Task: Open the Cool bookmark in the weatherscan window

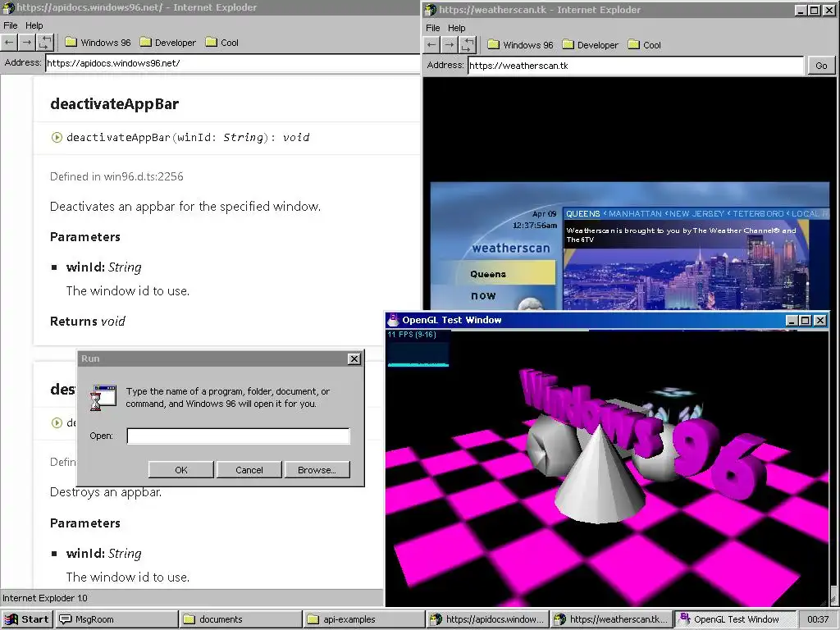Action: click(645, 45)
